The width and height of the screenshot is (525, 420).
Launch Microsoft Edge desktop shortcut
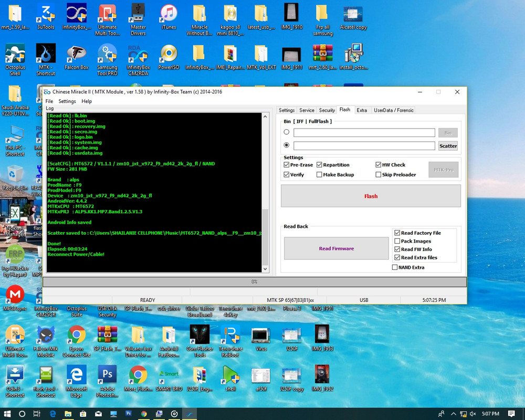[x=76, y=381]
